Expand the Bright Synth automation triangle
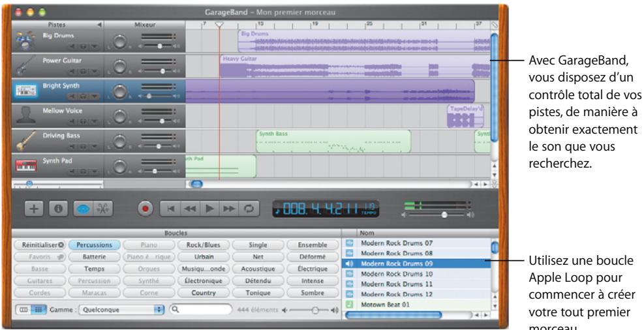This screenshot has height=330, width=644. click(x=94, y=97)
